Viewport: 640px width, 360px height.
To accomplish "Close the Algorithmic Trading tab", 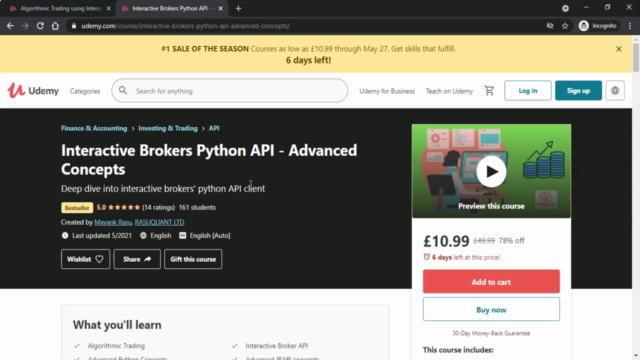I will tap(109, 8).
